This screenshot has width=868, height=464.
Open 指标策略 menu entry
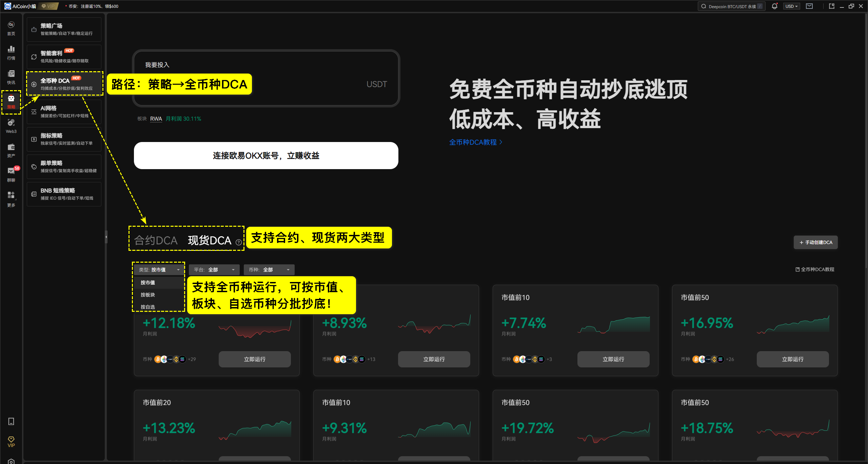coord(64,139)
